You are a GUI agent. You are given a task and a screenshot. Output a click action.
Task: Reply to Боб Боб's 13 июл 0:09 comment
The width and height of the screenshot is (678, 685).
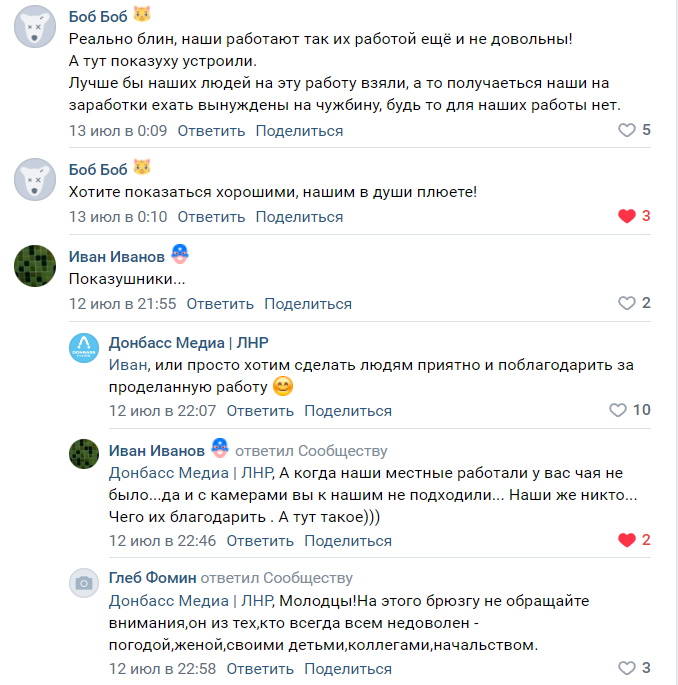point(211,130)
